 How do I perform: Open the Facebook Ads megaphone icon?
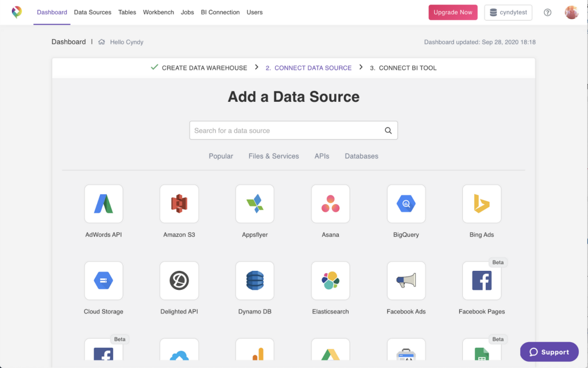tap(406, 281)
